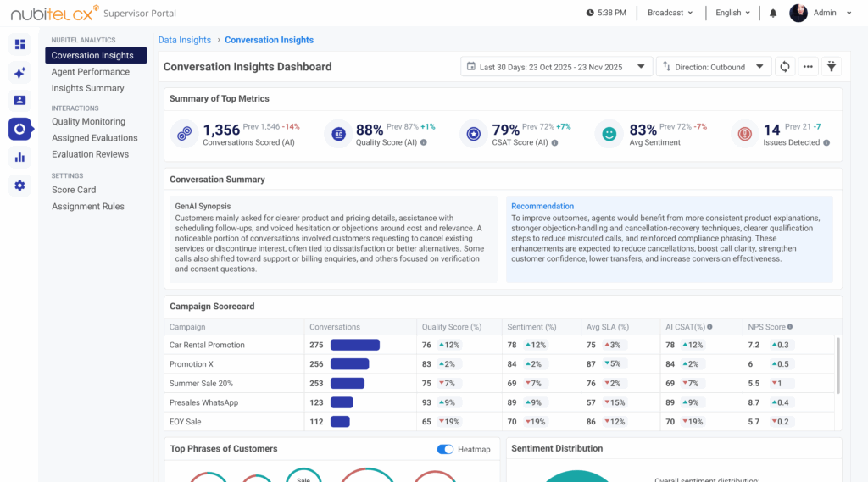868x482 pixels.
Task: Click the Issues Detected info icon
Action: (826, 143)
